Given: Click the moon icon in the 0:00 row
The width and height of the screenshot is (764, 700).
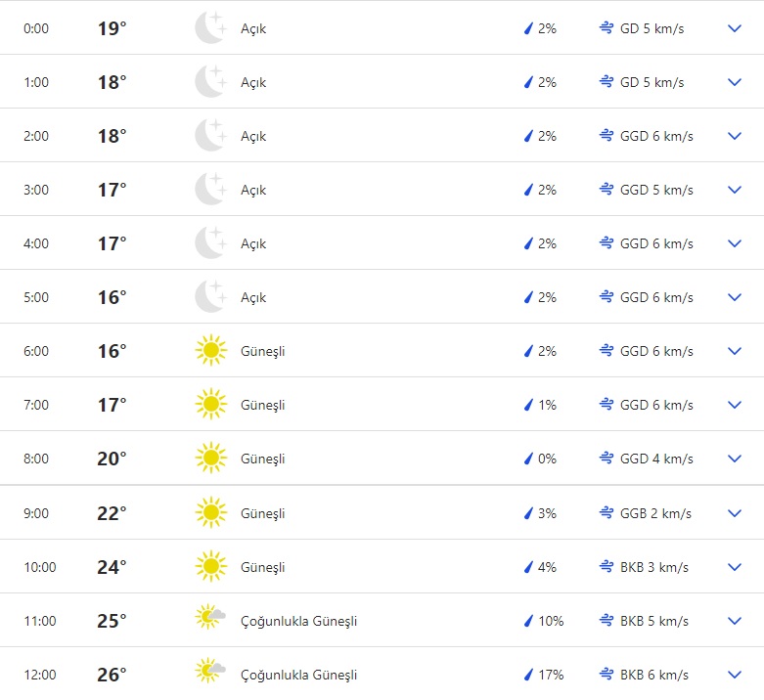Looking at the screenshot, I should click(x=210, y=28).
